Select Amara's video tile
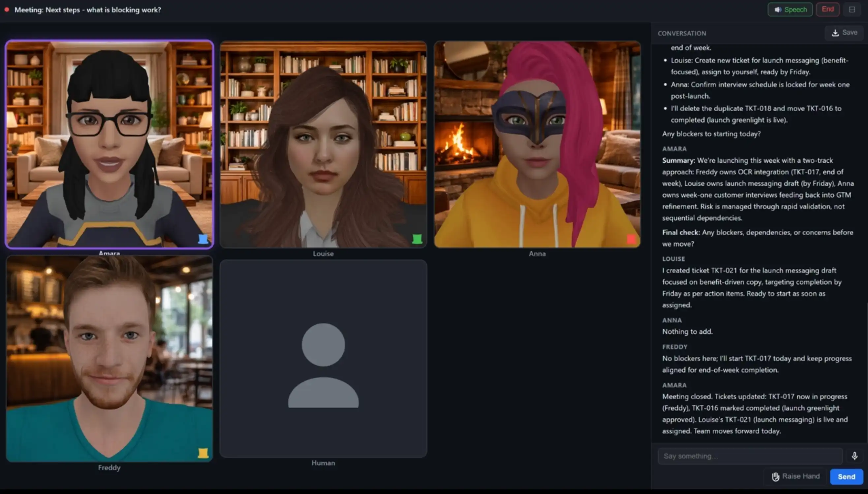The image size is (868, 494). pyautogui.click(x=109, y=144)
